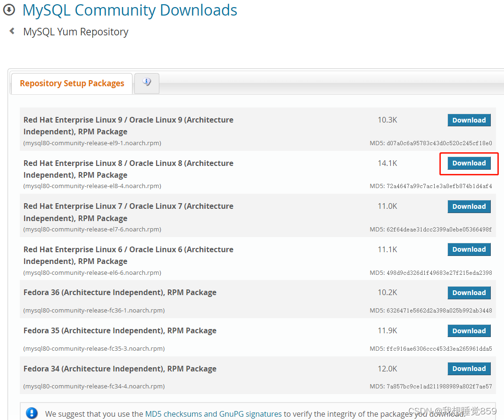Select the filename mysql80-community-release-el9-1.noarch.rpm
Viewport: 504px width, 420px height.
tap(92, 143)
